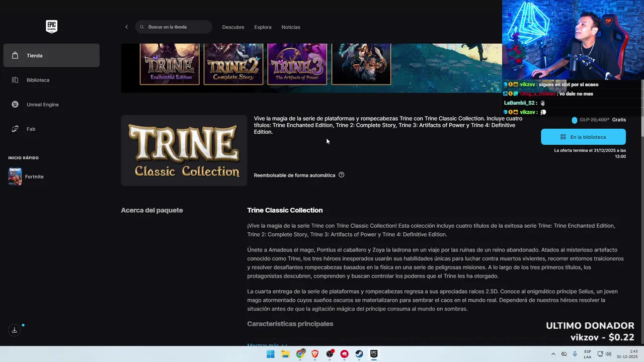The height and width of the screenshot is (362, 644).
Task: Open the Tienda section
Action: [51, 55]
